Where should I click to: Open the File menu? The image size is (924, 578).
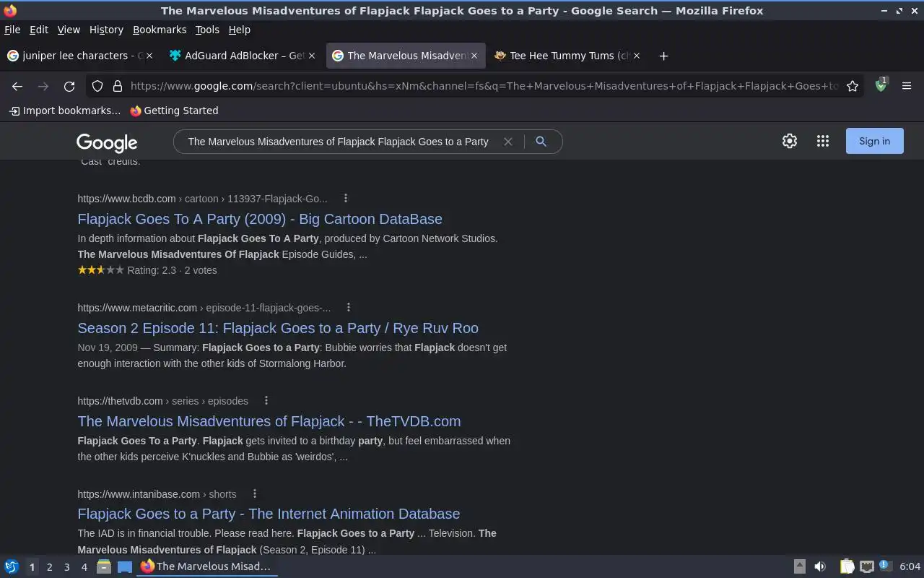pos(12,30)
